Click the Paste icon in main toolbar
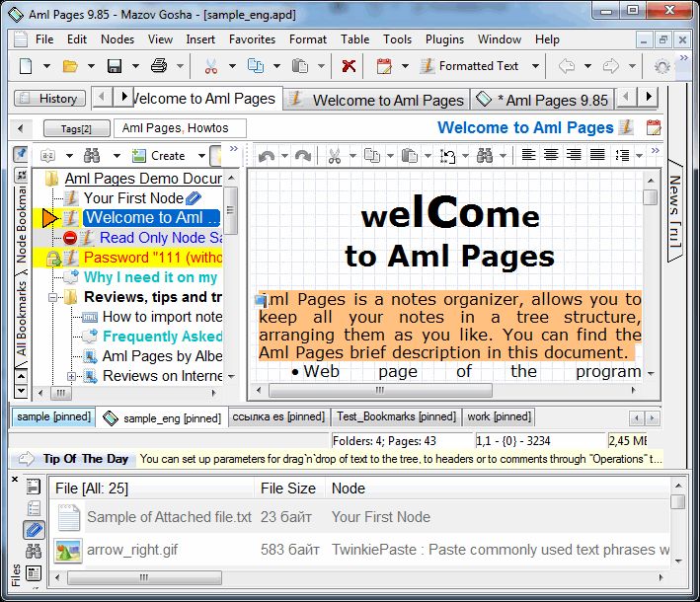This screenshot has width=700, height=602. [x=299, y=66]
